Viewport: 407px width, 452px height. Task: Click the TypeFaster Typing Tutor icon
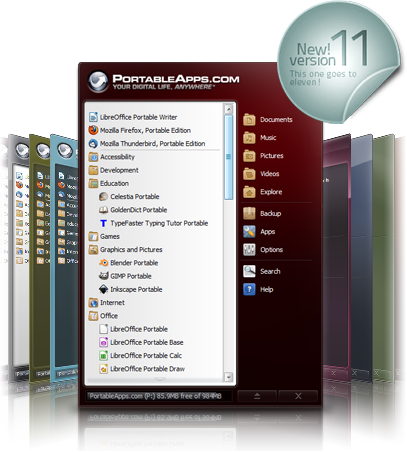point(103,223)
